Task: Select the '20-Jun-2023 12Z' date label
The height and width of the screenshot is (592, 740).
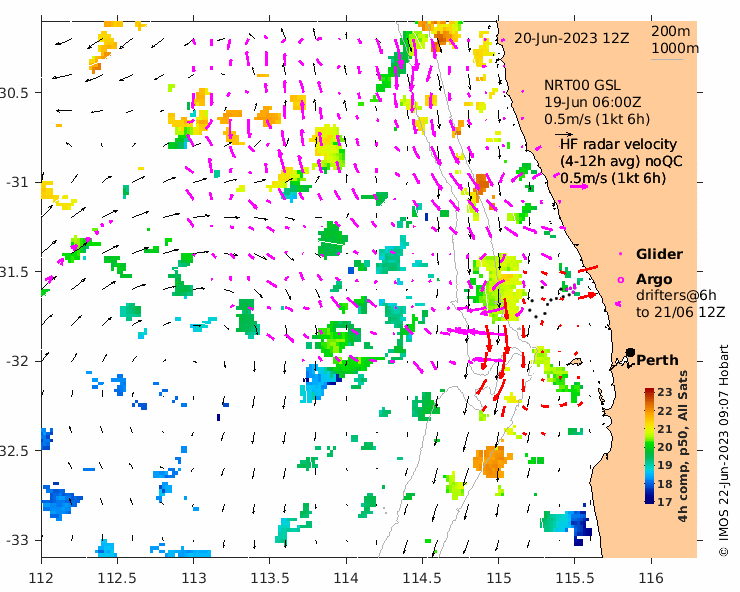Action: (x=571, y=38)
